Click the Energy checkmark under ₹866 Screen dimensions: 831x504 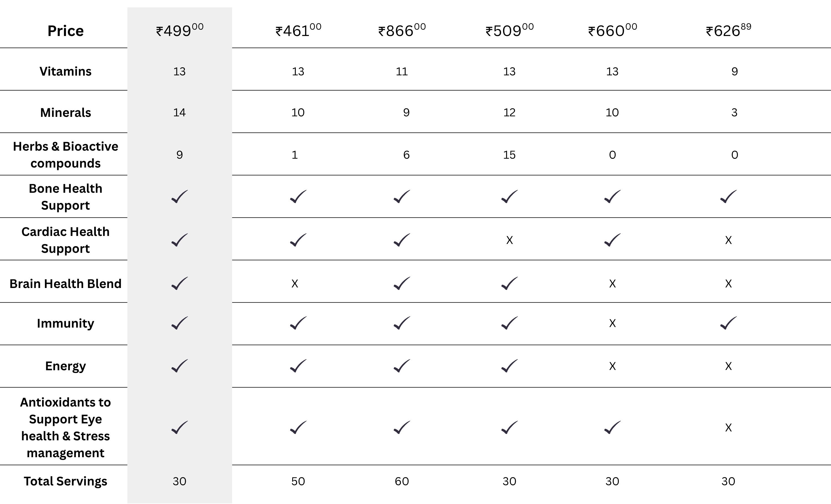[x=402, y=366]
